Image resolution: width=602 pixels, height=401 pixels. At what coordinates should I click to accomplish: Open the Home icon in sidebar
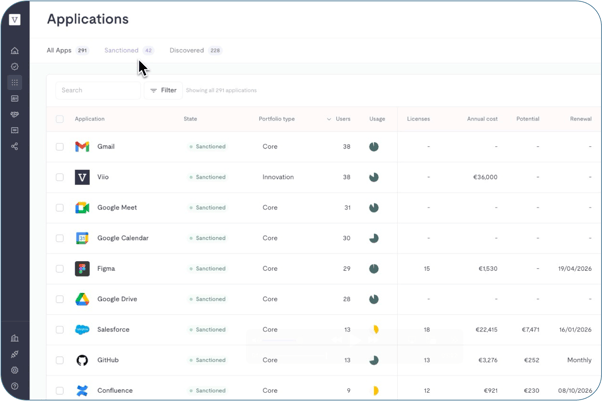tap(15, 51)
